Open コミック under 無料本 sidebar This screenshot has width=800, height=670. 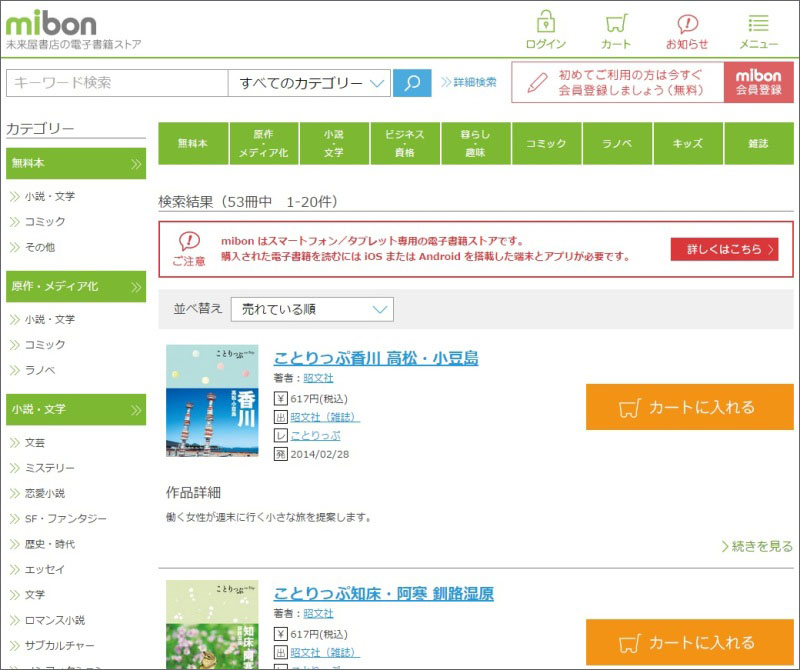coord(45,221)
